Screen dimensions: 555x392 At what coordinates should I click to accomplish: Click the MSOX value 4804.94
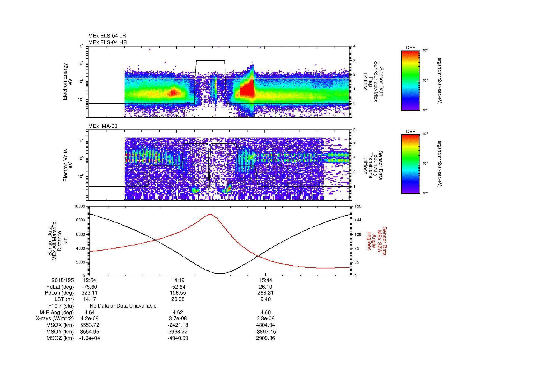(266, 325)
